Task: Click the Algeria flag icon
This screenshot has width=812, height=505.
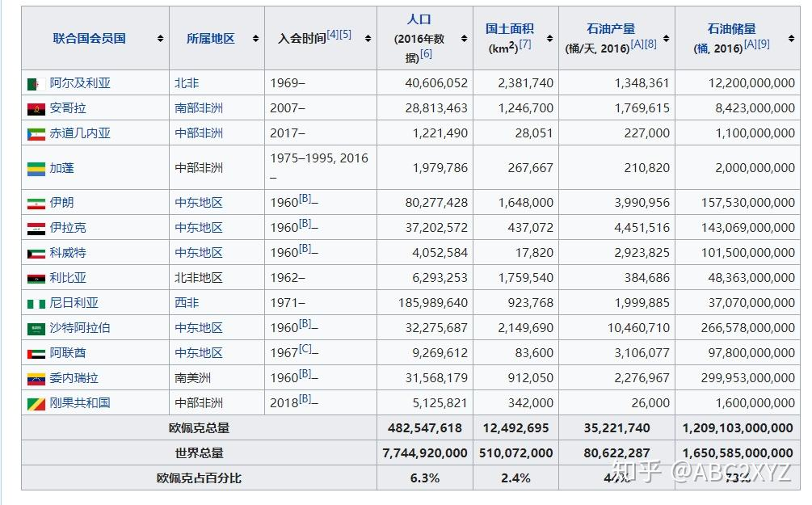Action: pos(36,83)
